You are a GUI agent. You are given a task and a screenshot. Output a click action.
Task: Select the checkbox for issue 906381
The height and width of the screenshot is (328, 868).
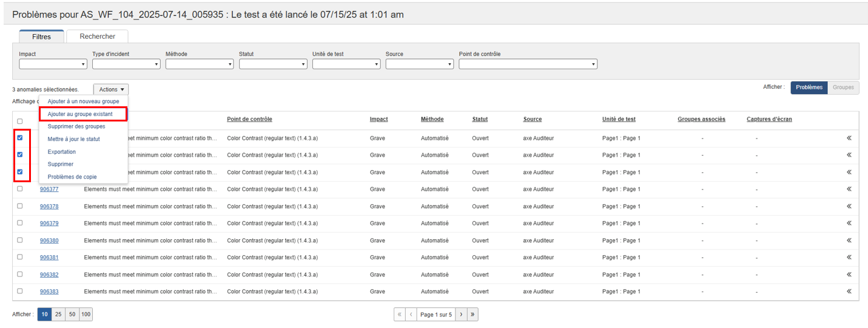click(x=20, y=258)
